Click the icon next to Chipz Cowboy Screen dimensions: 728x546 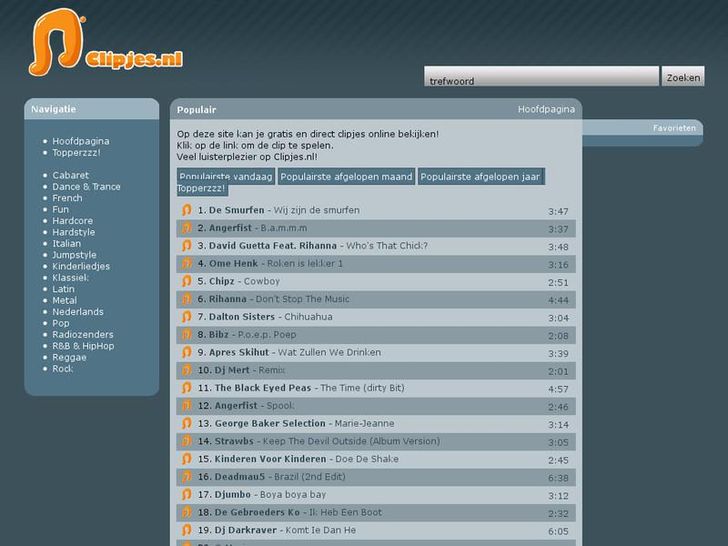coord(186,282)
